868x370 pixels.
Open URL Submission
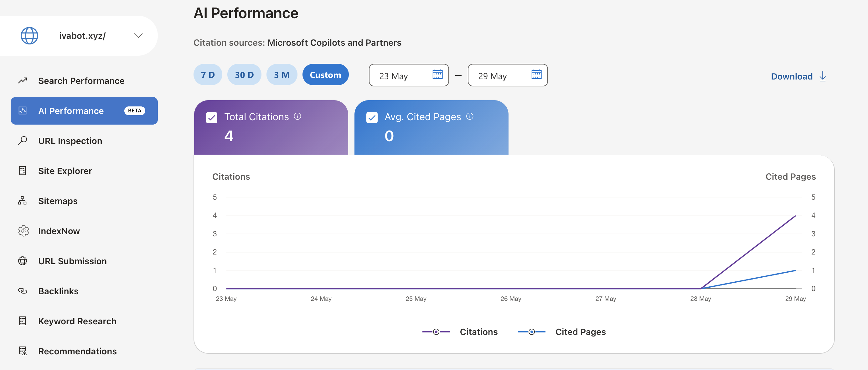(72, 261)
